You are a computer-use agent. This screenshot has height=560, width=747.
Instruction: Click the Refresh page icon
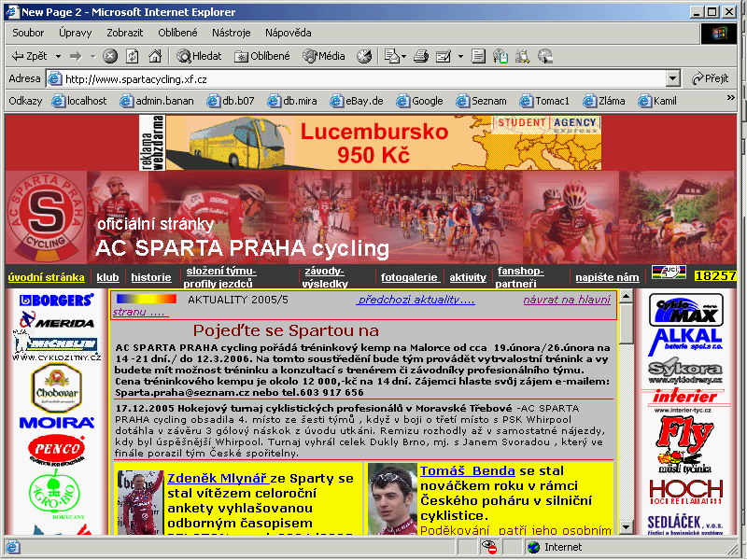click(x=132, y=56)
